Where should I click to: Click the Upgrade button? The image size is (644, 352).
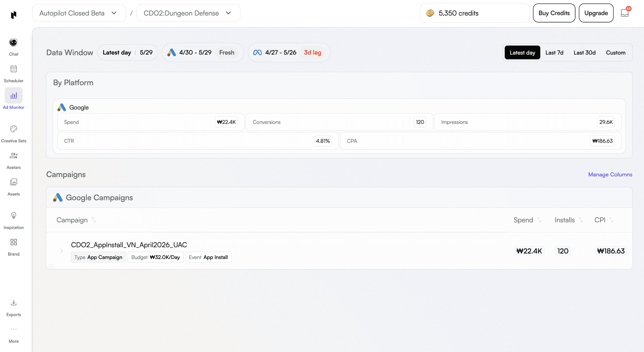[x=596, y=13]
